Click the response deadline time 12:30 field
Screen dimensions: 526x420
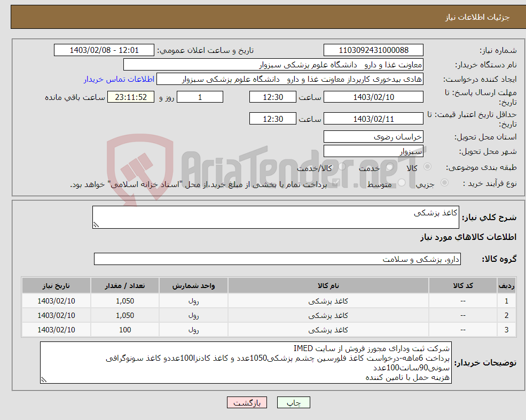tap(273, 97)
